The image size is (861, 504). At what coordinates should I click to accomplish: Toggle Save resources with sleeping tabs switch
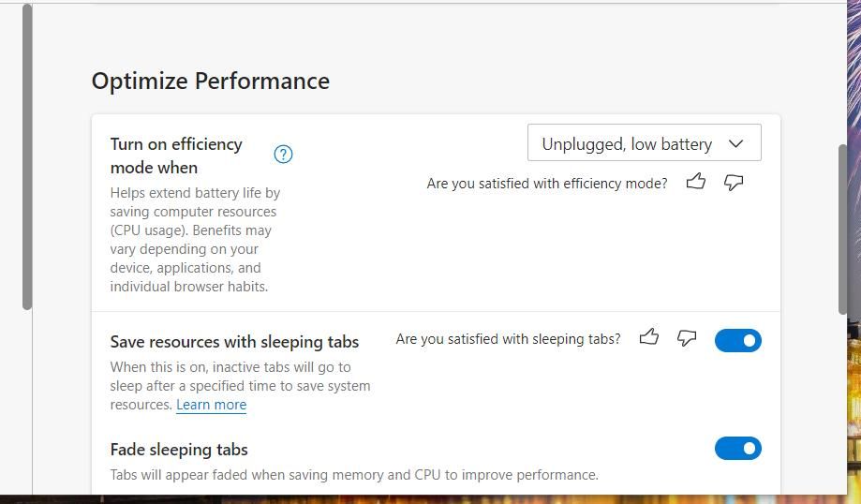(738, 340)
